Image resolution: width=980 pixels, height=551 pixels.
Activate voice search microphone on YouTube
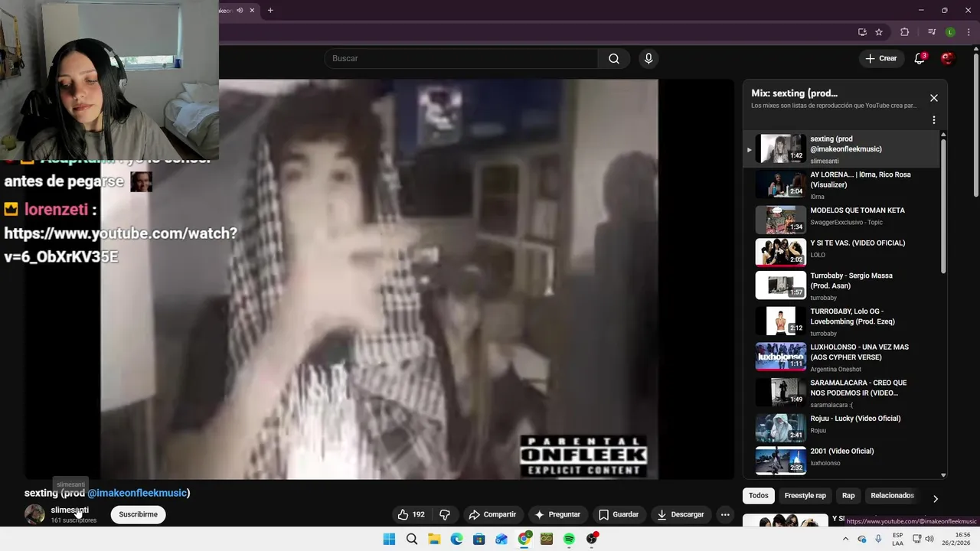pos(648,59)
